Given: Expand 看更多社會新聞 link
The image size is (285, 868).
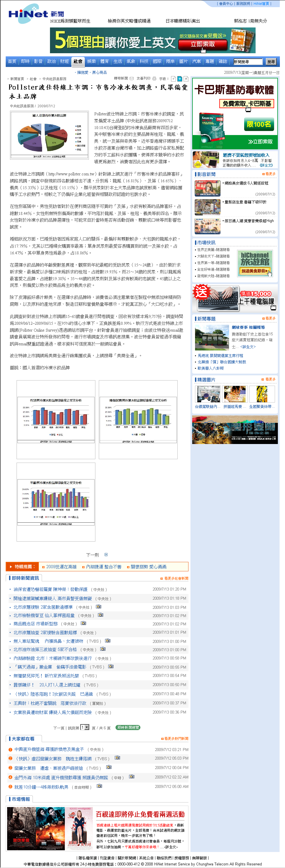Looking at the screenshot, I should point(176,578).
